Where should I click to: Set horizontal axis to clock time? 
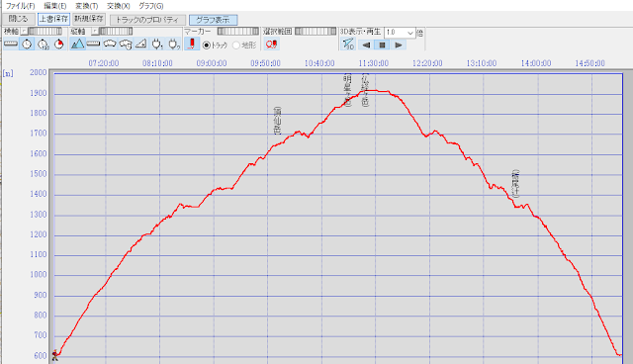click(x=27, y=44)
